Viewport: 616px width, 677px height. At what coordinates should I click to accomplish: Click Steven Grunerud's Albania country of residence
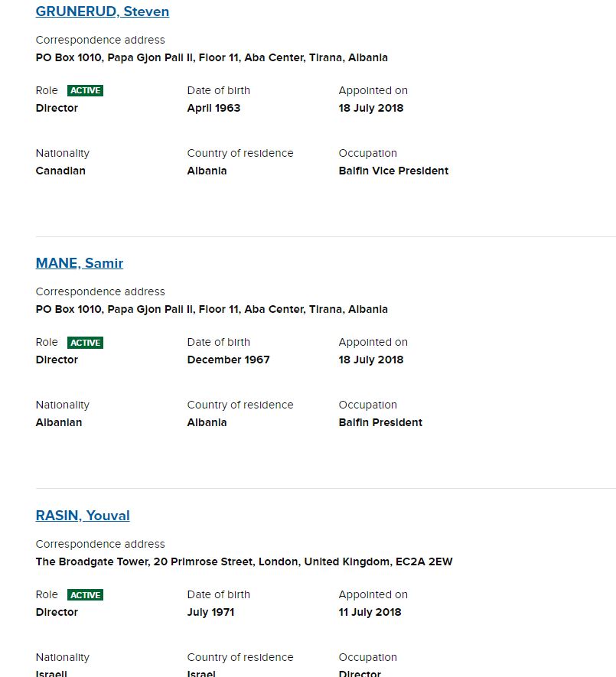(207, 171)
